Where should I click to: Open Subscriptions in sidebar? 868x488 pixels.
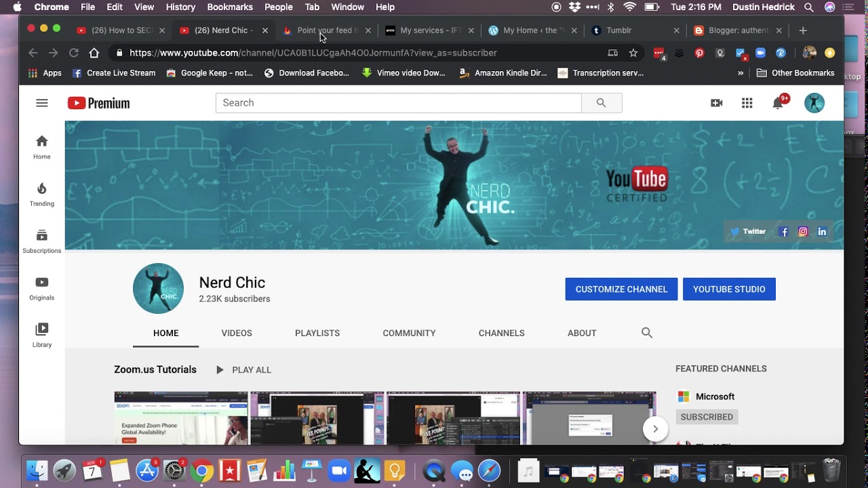pyautogui.click(x=42, y=241)
